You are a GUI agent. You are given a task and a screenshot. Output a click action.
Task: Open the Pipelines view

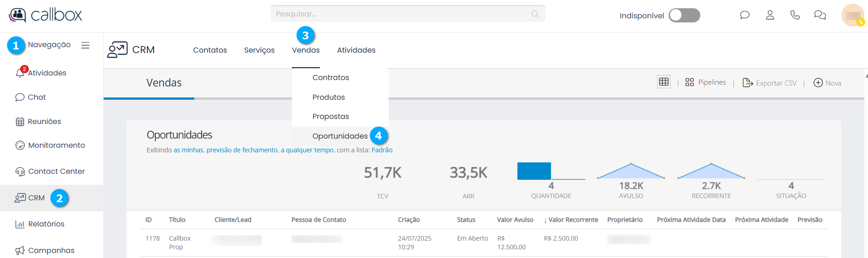click(706, 82)
